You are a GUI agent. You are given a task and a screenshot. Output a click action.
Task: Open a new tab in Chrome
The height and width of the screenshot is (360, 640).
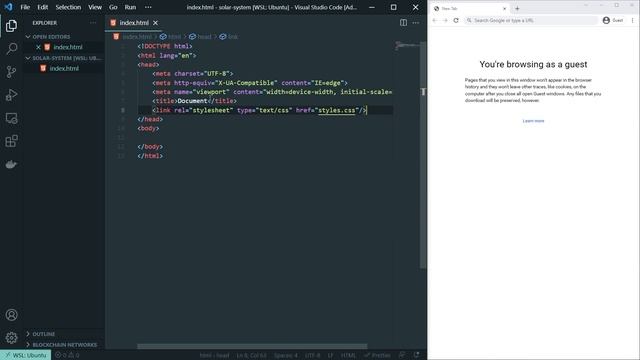[x=517, y=8]
